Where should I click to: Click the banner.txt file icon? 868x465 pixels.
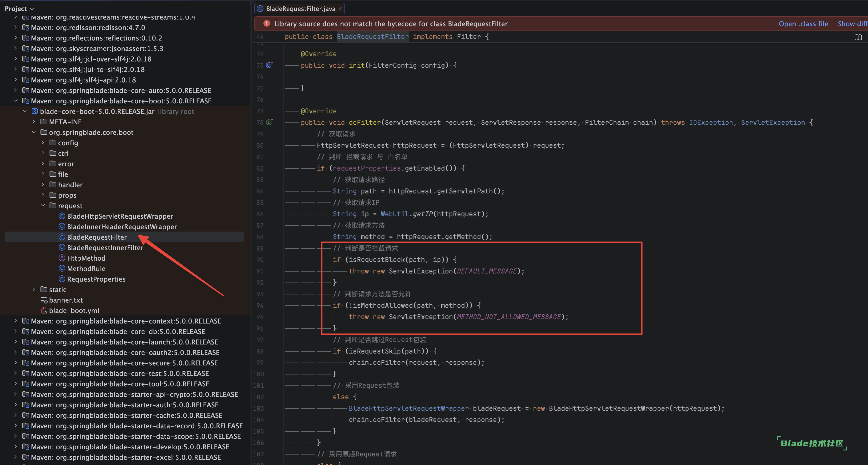tap(44, 300)
